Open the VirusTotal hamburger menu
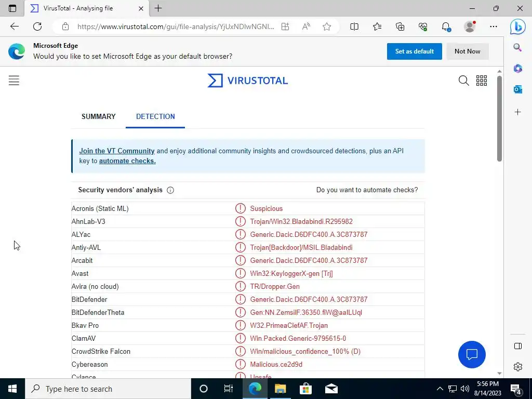This screenshot has height=399, width=532. tap(14, 81)
